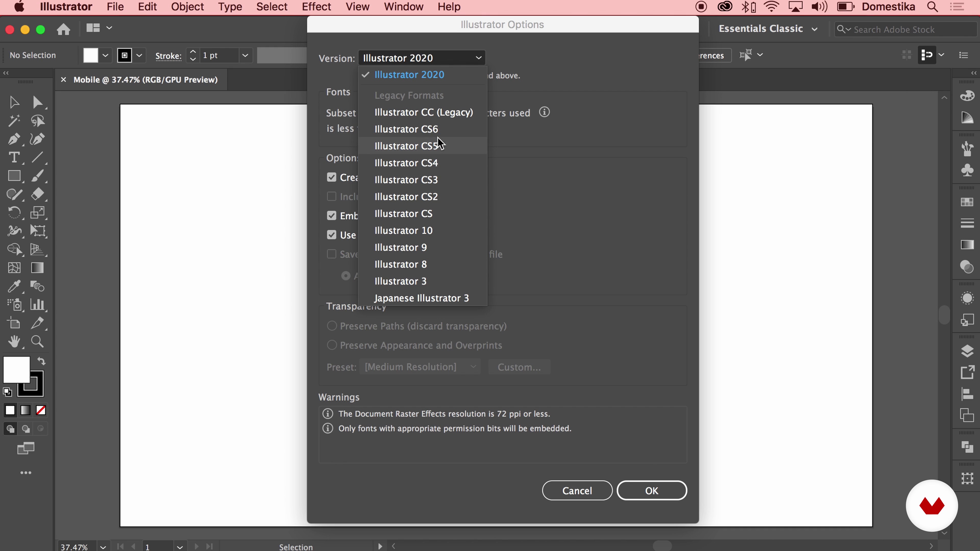Activate the Hand tool
The image size is (980, 551).
tap(14, 342)
